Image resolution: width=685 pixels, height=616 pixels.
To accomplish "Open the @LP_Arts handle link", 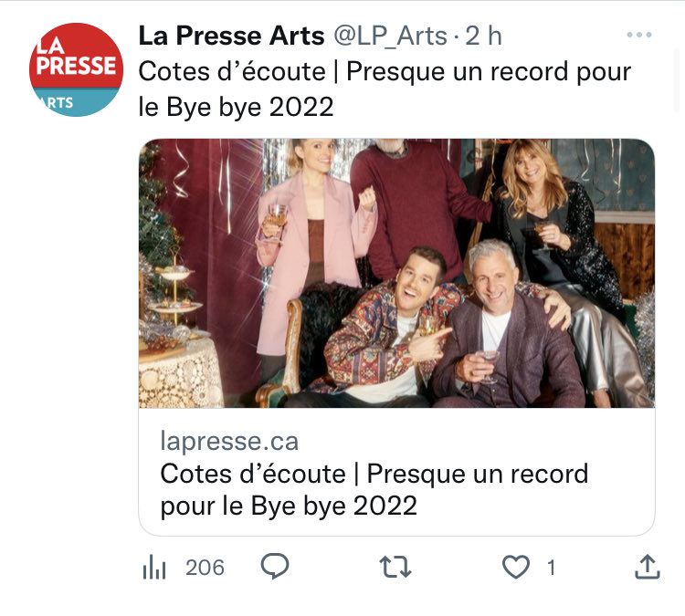I will point(391,37).
